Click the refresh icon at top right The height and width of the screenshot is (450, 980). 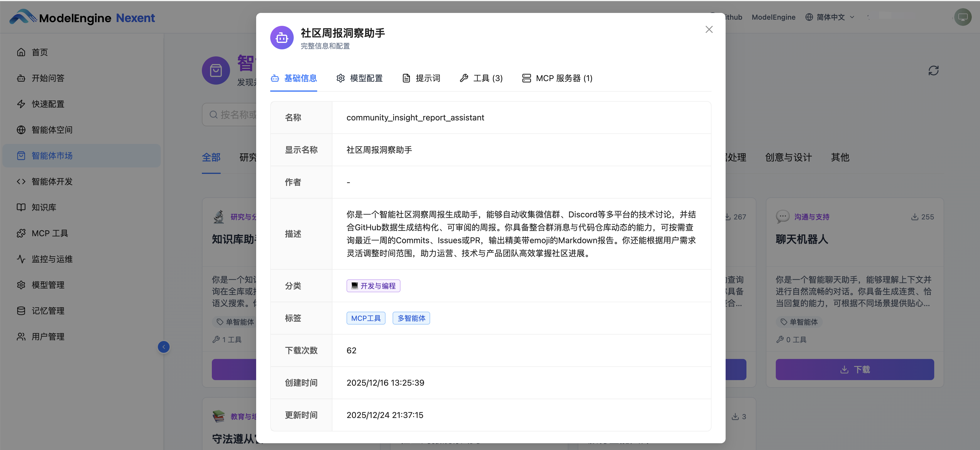[934, 70]
